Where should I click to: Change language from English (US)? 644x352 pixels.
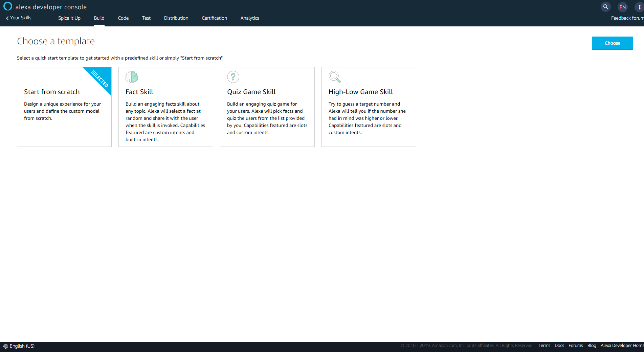click(22, 346)
